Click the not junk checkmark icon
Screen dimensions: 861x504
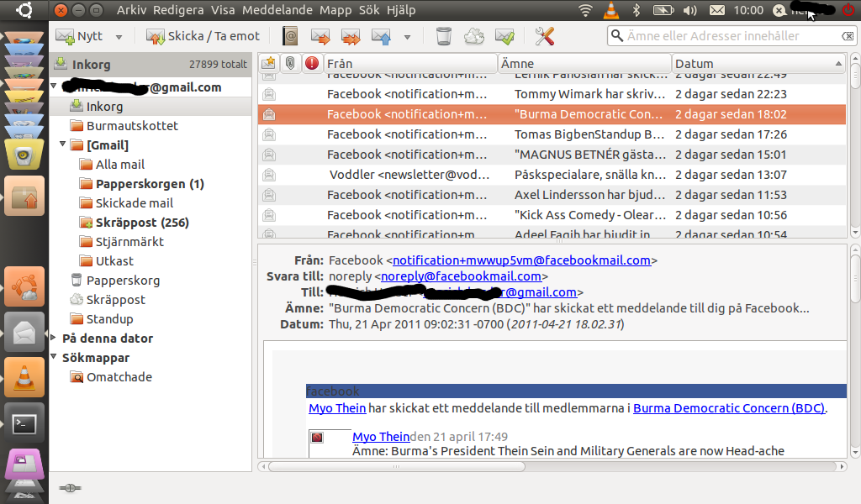(504, 36)
